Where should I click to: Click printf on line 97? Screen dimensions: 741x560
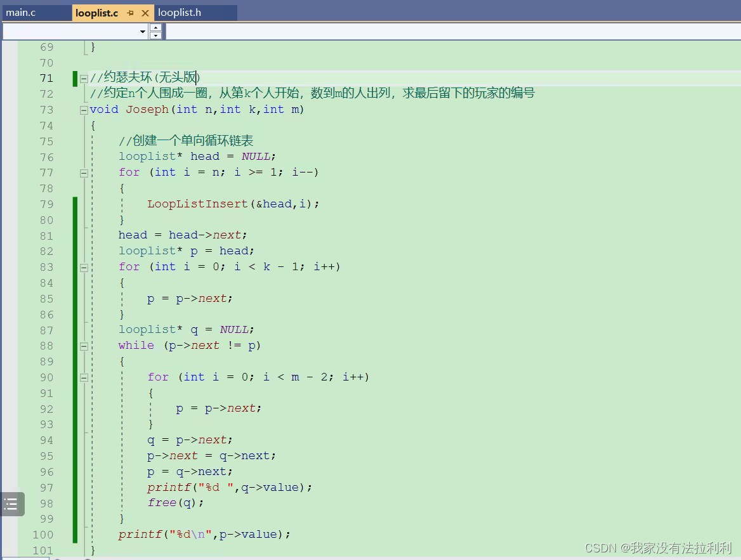[x=169, y=487]
